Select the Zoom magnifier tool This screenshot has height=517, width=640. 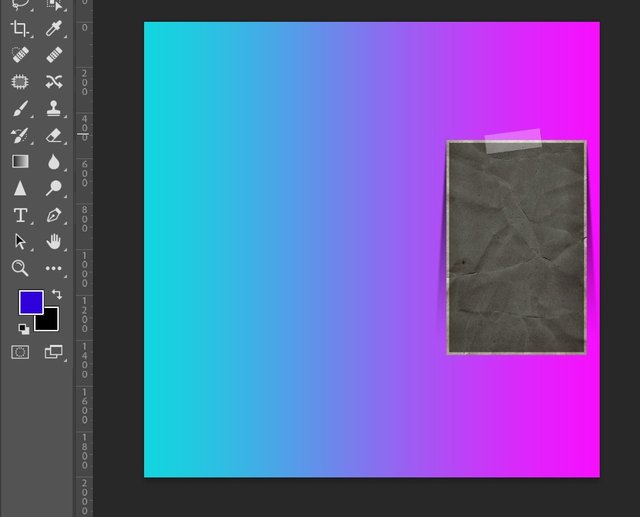coord(20,268)
